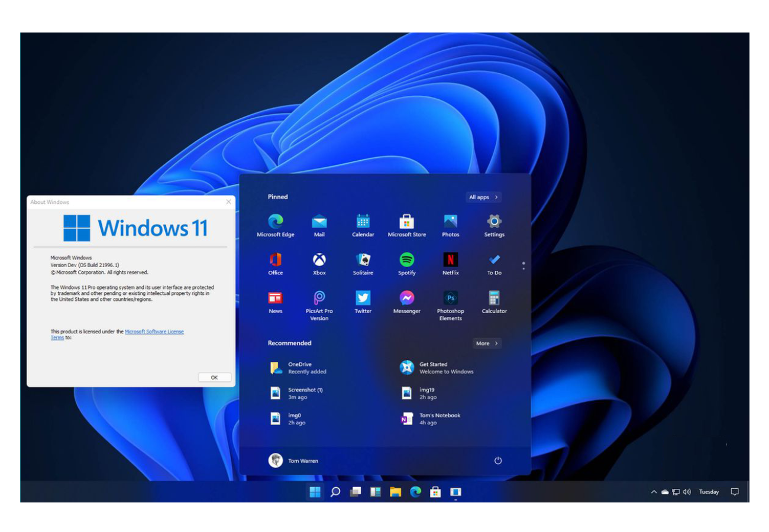Open Tom Warren user account menu

293,460
